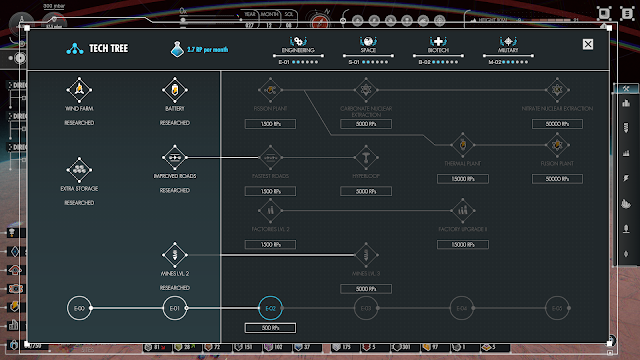This screenshot has height=360, width=640.
Task: Click the Researched label under Wind Farm
Action: (79, 123)
